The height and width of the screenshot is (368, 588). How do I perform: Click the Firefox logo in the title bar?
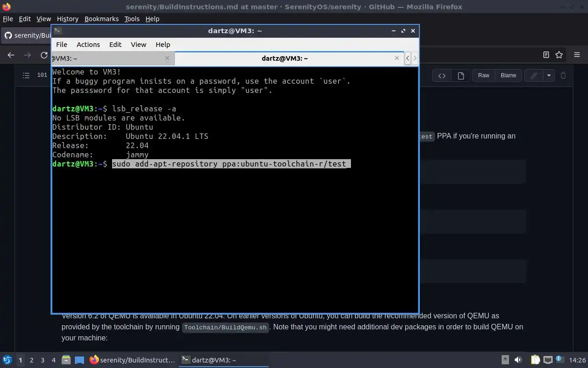point(6,6)
